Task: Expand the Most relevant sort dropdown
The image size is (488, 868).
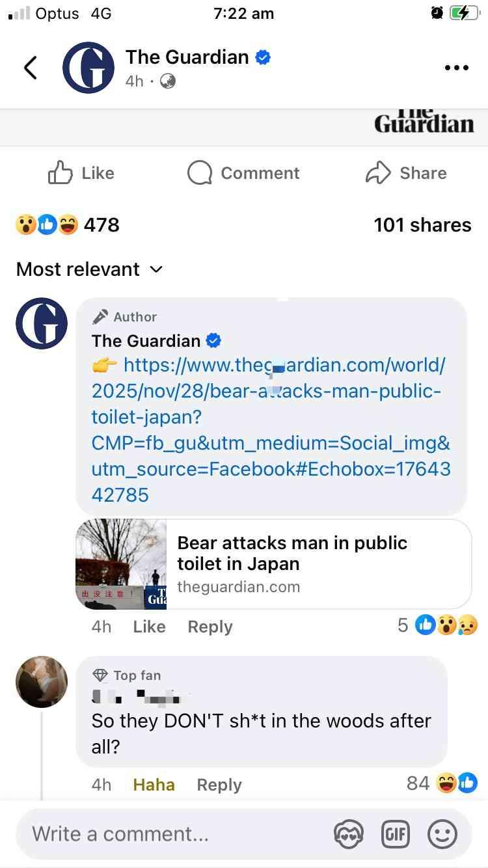Action: tap(89, 269)
